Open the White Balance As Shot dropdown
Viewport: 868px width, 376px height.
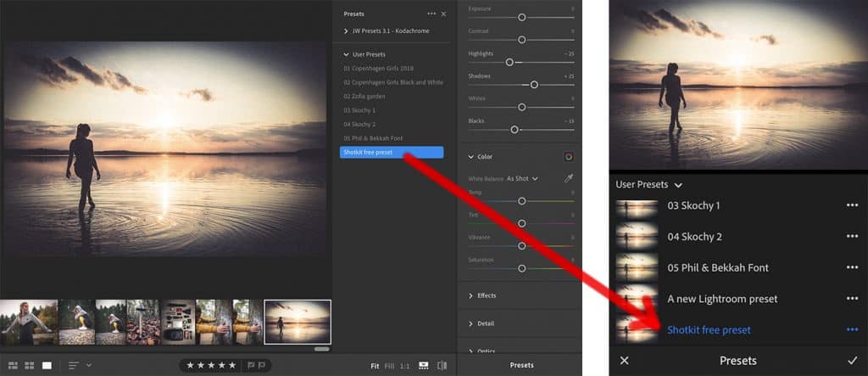click(522, 178)
